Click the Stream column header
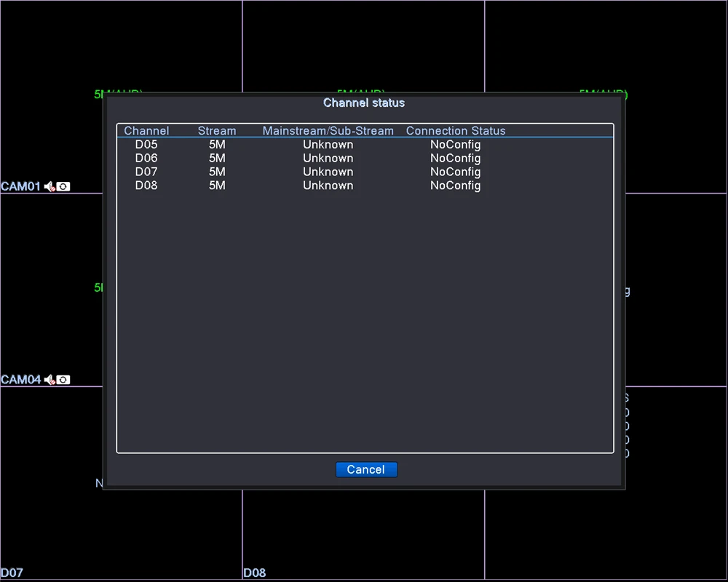Viewport: 728px width, 582px height. tap(217, 131)
